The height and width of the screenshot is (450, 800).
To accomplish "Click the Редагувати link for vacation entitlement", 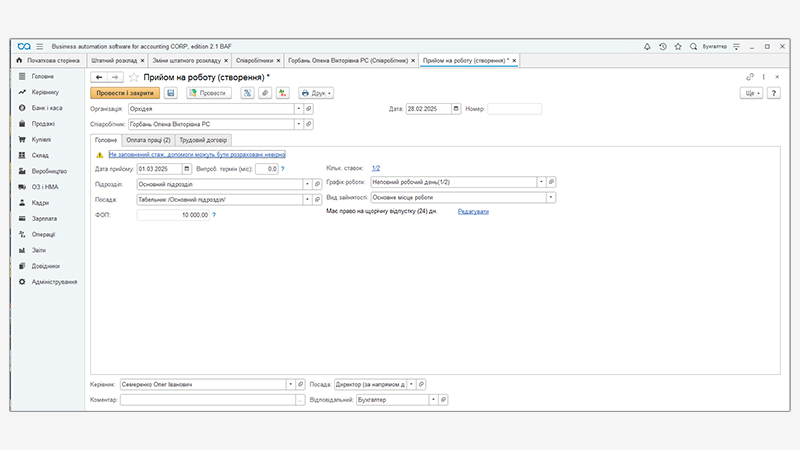I will pos(473,212).
